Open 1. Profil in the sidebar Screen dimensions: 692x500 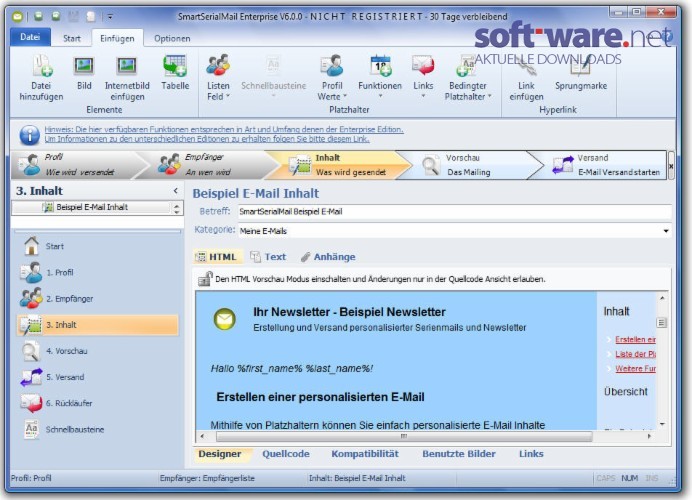pyautogui.click(x=98, y=272)
